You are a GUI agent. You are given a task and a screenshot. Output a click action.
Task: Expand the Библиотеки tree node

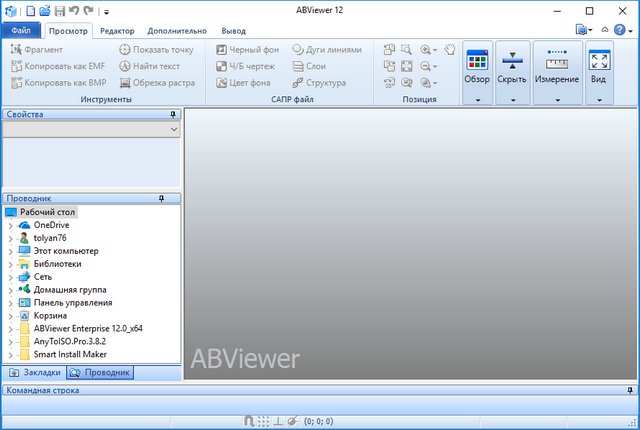pyautogui.click(x=10, y=264)
